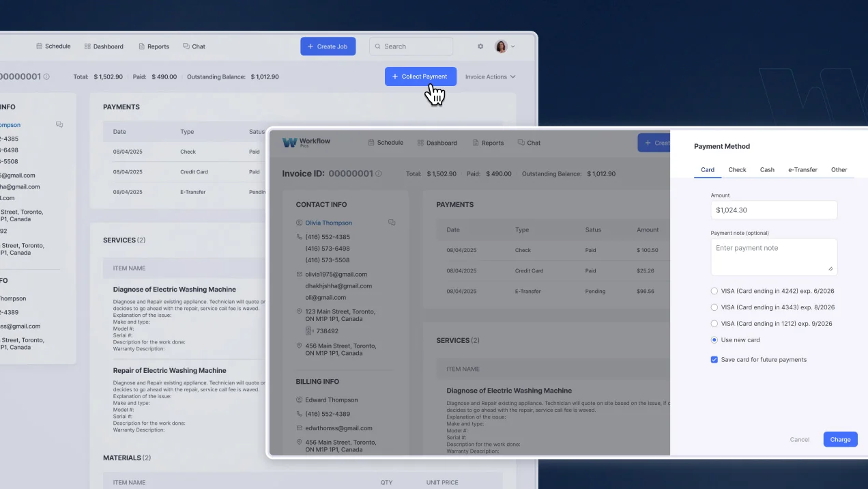Click the Outstanding Balance $ 1,012.90 in front window
868x489 pixels.
568,174
